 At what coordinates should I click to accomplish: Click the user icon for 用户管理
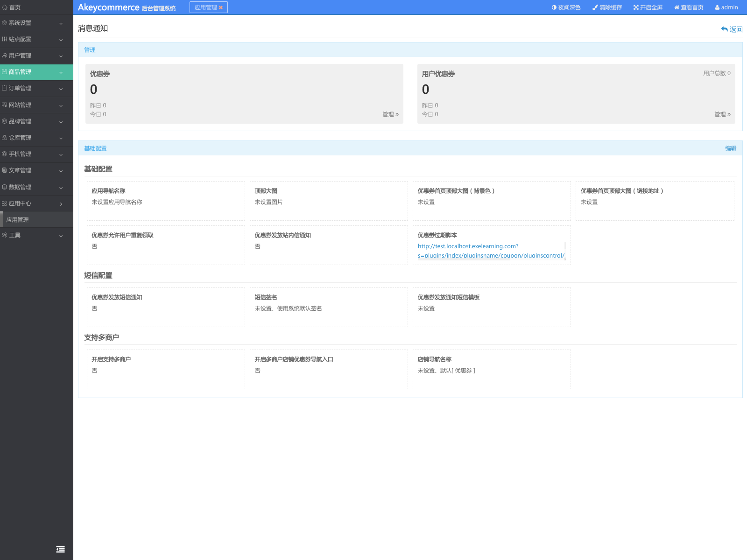5,56
